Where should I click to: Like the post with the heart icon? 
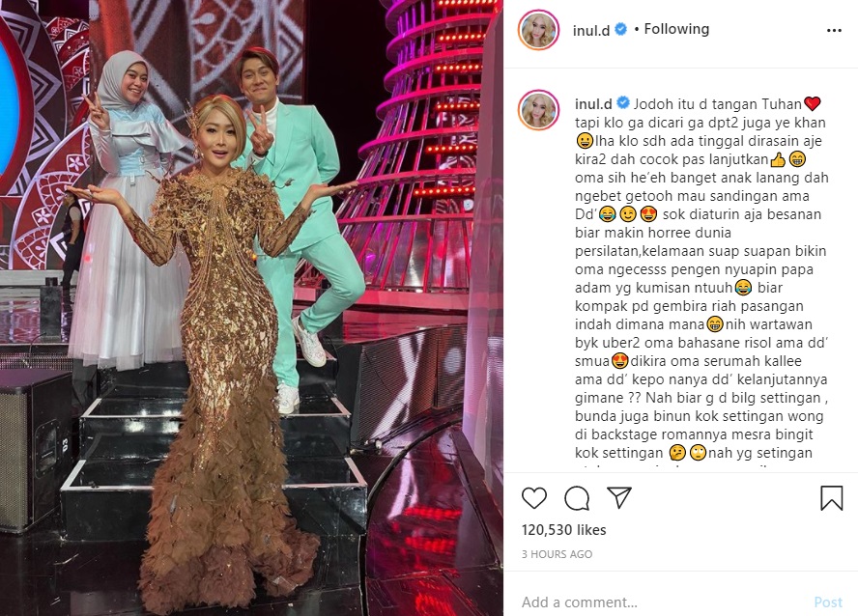(534, 498)
